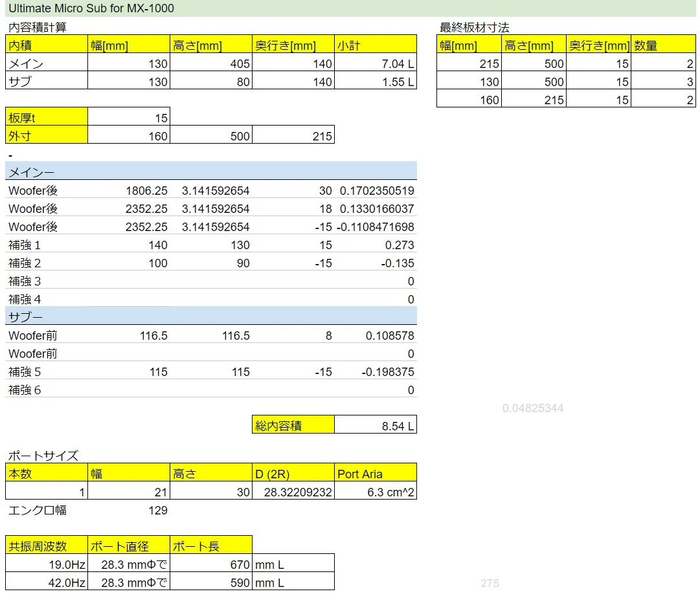Click the 補強 1 row label
The image size is (700, 596).
point(46,245)
